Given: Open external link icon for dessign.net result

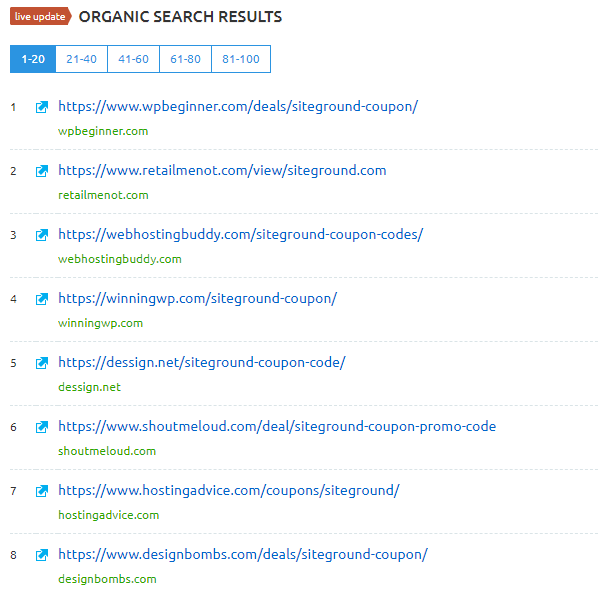Looking at the screenshot, I should 42,363.
